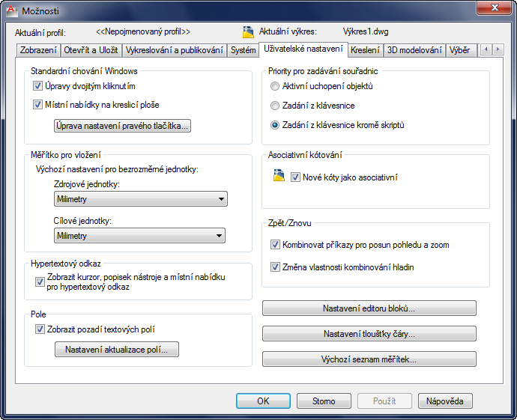Toggle Změna vlastnosti kombinování hladin
The height and width of the screenshot is (420, 517).
tap(275, 267)
